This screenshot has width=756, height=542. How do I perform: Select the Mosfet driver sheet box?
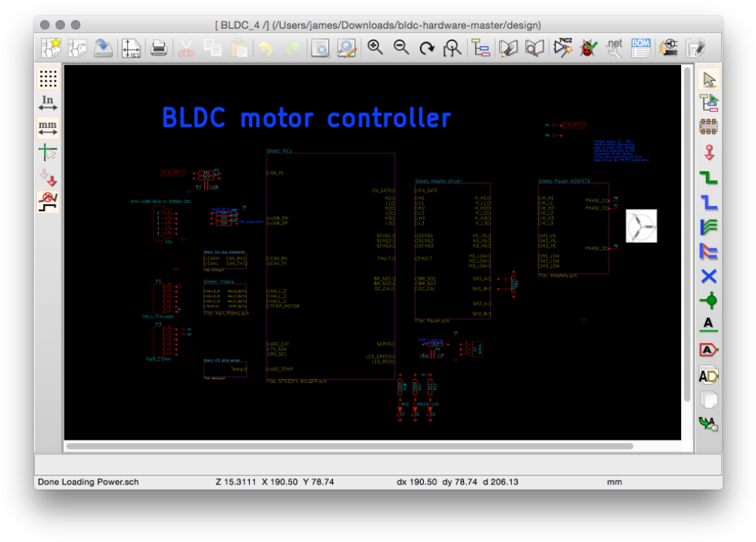click(453, 251)
